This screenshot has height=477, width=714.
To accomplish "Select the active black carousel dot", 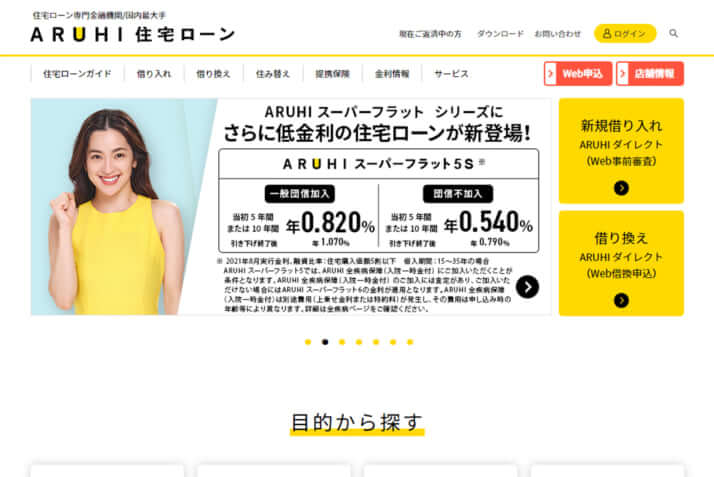I will coord(325,342).
